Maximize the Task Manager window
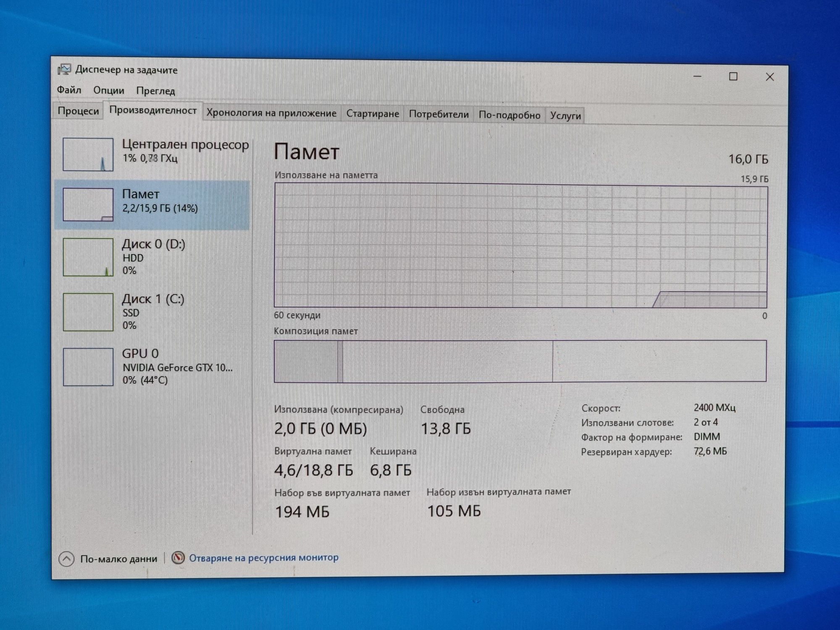 click(733, 77)
